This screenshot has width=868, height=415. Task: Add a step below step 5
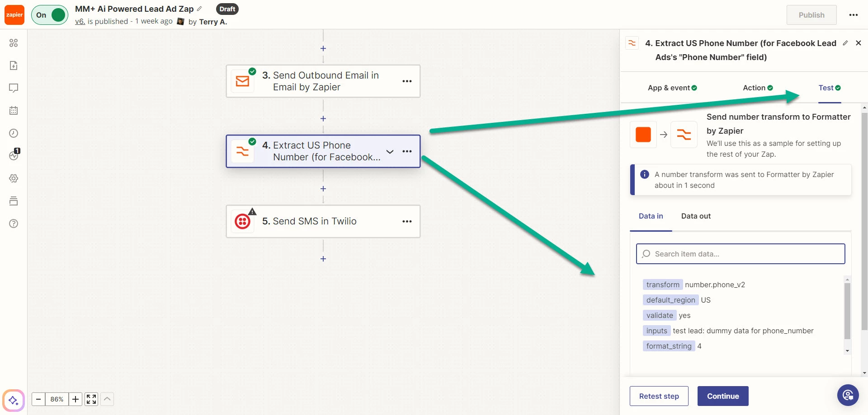click(x=323, y=259)
